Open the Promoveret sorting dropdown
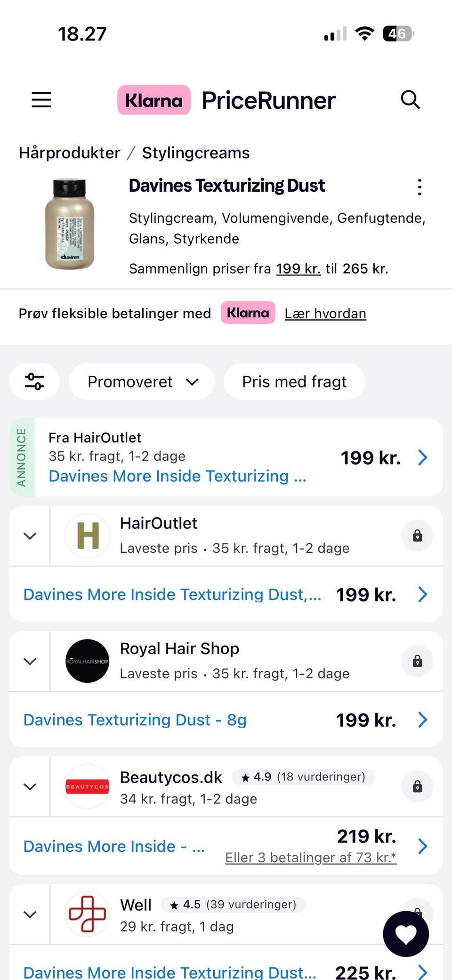452x980 pixels. point(142,381)
